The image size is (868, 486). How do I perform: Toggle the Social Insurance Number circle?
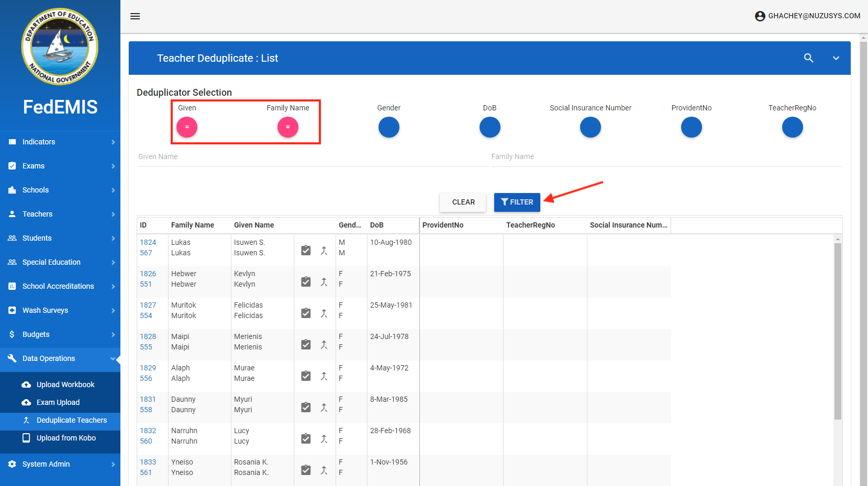pyautogui.click(x=590, y=127)
